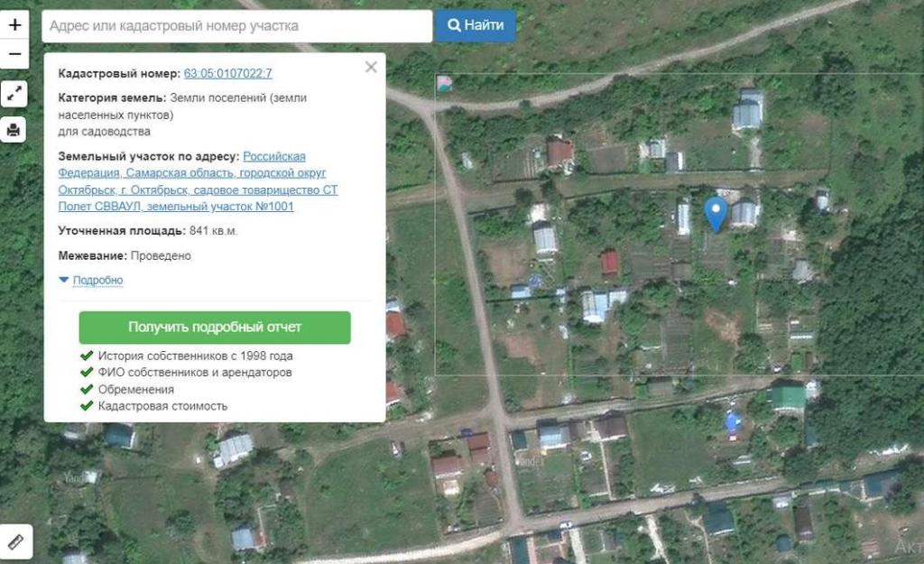The width and height of the screenshot is (924, 564).
Task: Expand the Подробно details section
Action: (97, 281)
